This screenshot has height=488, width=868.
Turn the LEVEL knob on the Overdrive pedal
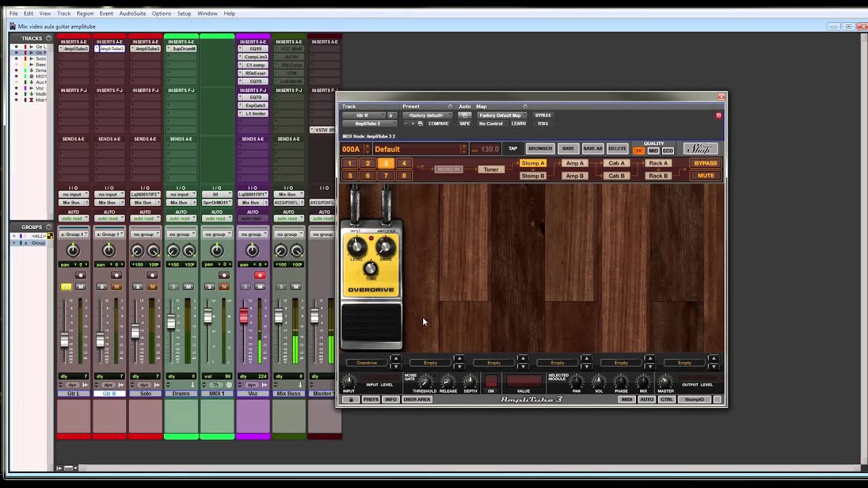tap(357, 248)
